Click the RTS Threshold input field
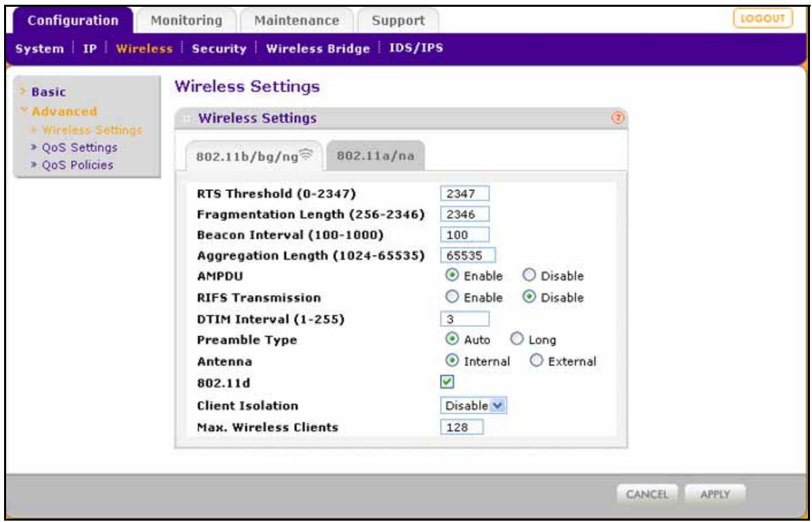 [x=465, y=194]
